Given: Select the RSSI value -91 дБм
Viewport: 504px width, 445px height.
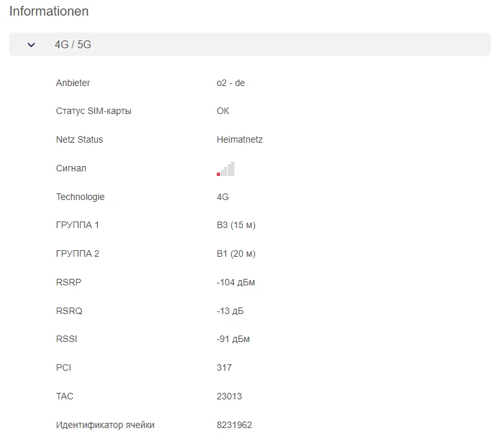Looking at the screenshot, I should tap(233, 339).
